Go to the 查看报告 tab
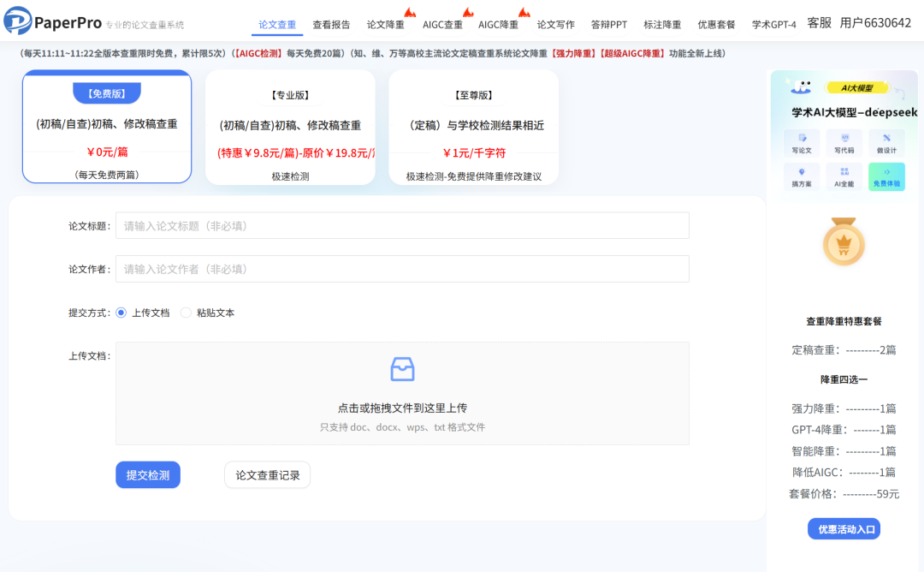 (331, 25)
